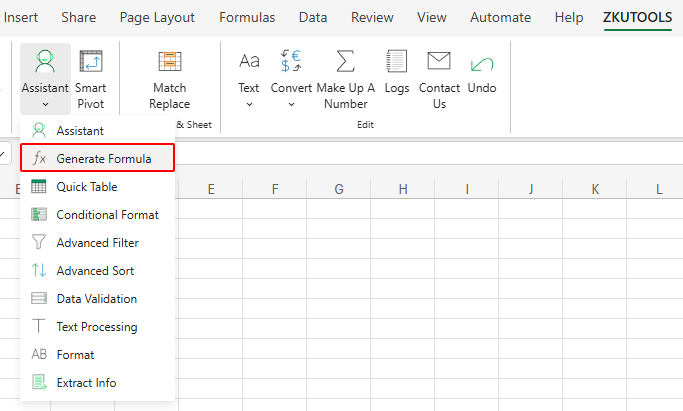Select Data Validation menu entry

[98, 298]
